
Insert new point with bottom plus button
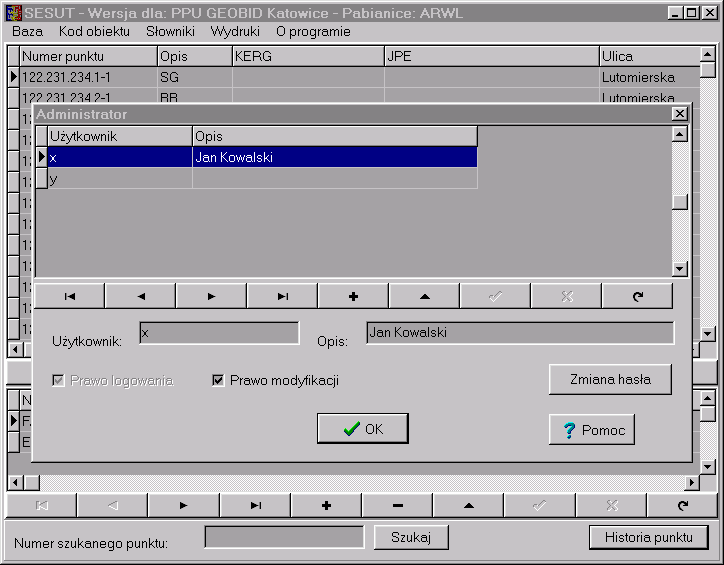[x=326, y=506]
